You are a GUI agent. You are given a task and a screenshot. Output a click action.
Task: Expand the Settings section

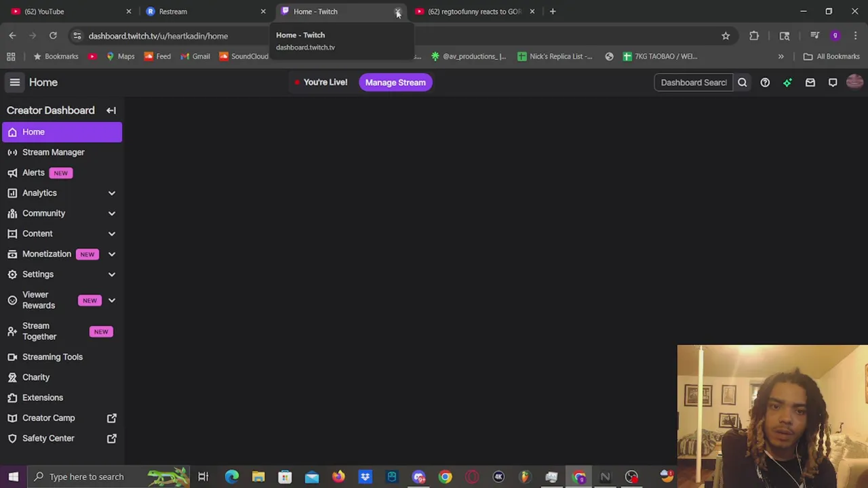(x=112, y=274)
